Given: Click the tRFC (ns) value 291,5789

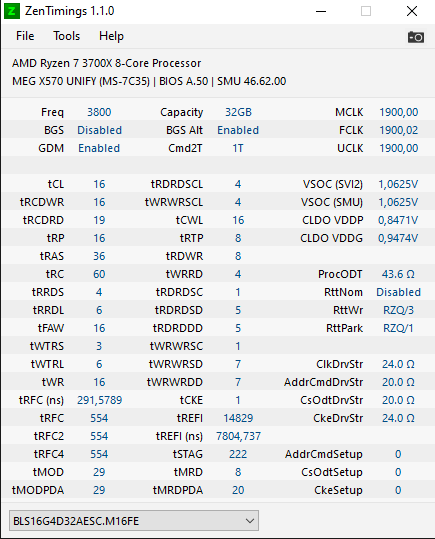Looking at the screenshot, I should pyautogui.click(x=99, y=400).
